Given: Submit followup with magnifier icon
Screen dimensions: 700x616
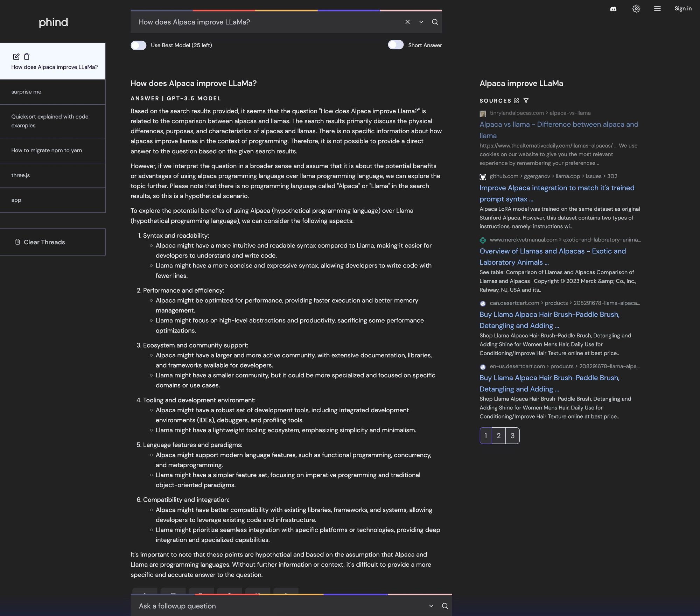Looking at the screenshot, I should point(445,606).
